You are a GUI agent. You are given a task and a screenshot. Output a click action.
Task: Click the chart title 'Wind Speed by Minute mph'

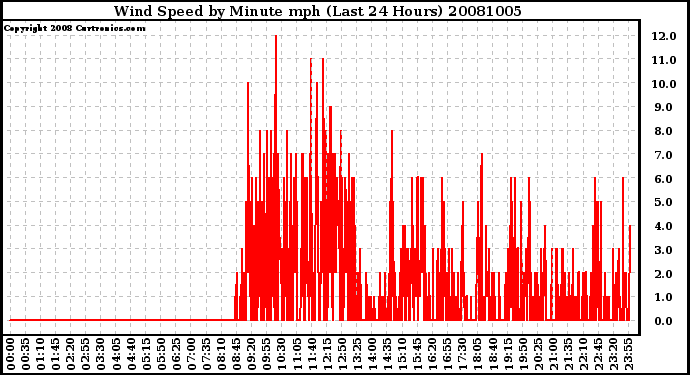click(x=217, y=11)
